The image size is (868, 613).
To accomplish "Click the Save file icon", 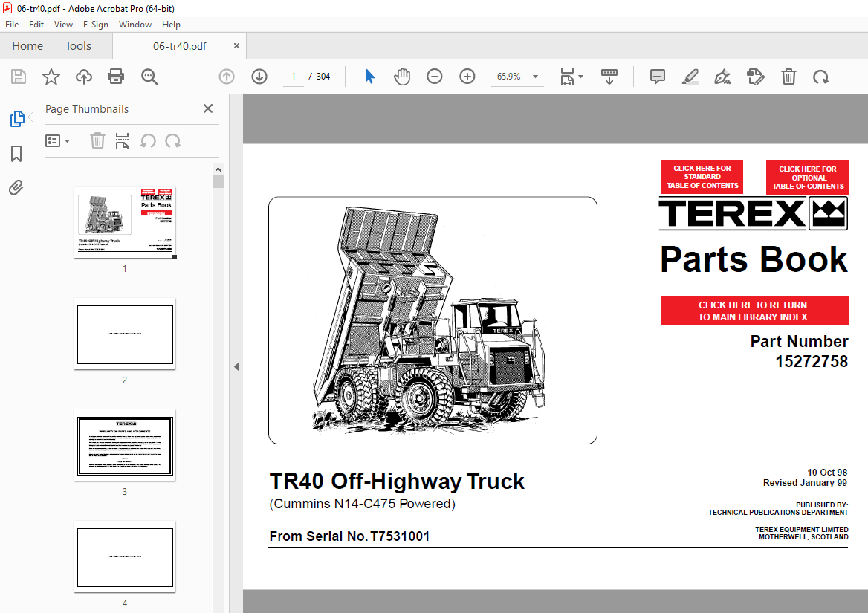I will pos(19,77).
